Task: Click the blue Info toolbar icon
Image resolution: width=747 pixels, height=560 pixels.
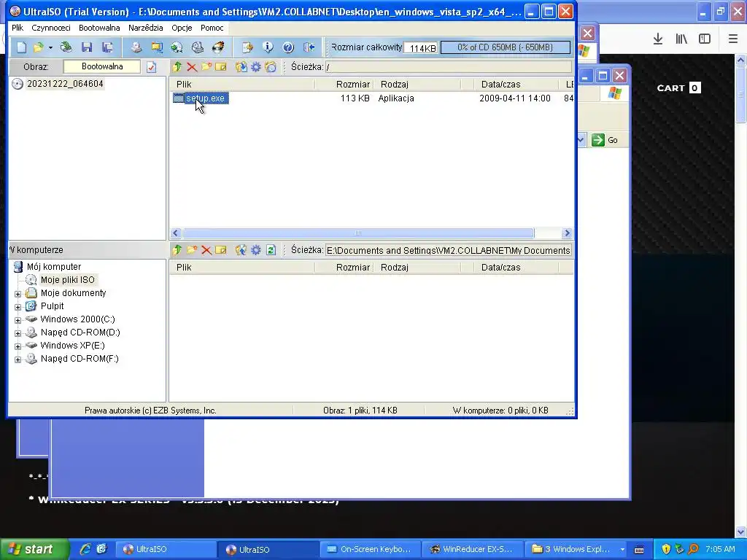Action: 268,47
